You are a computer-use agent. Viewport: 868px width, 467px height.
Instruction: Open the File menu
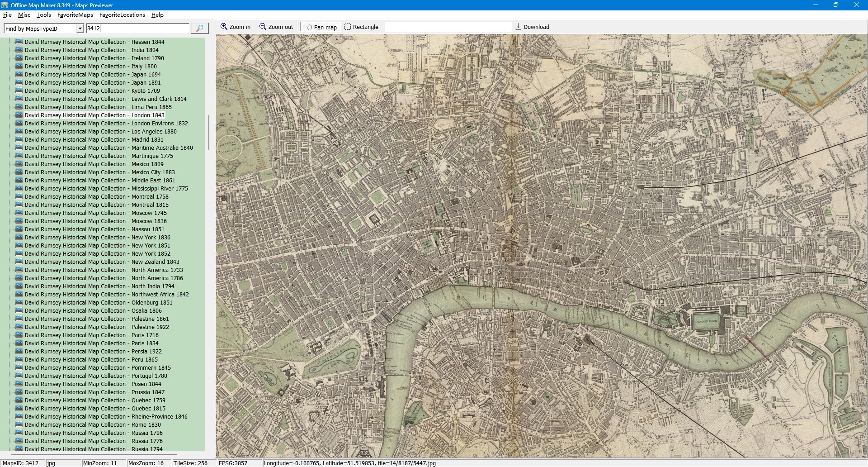[7, 15]
